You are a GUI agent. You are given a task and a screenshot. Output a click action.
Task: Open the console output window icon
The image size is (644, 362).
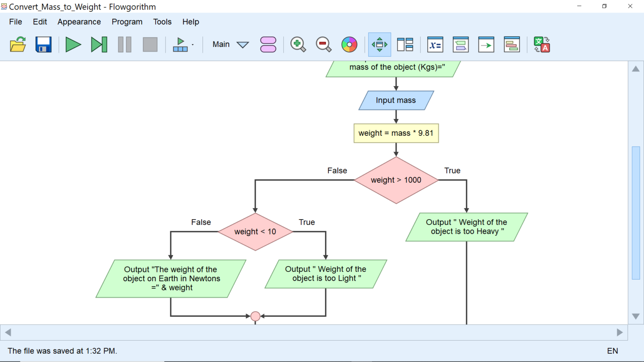coord(461,44)
